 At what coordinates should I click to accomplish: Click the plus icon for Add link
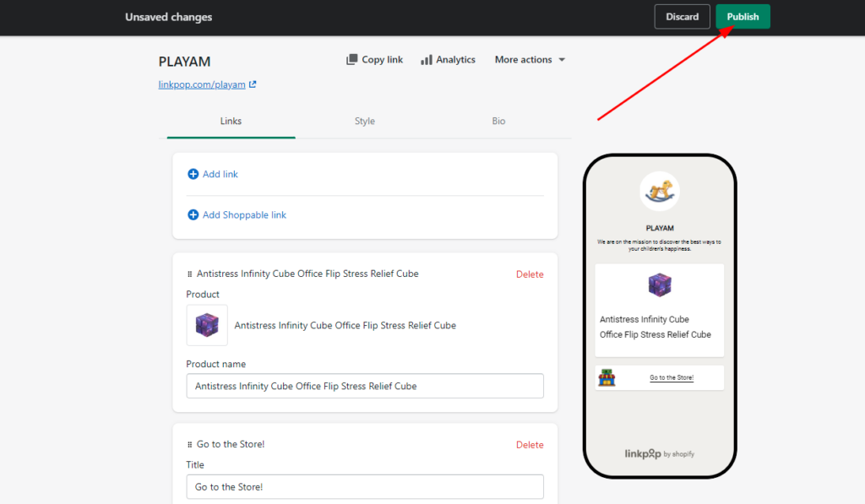(193, 174)
